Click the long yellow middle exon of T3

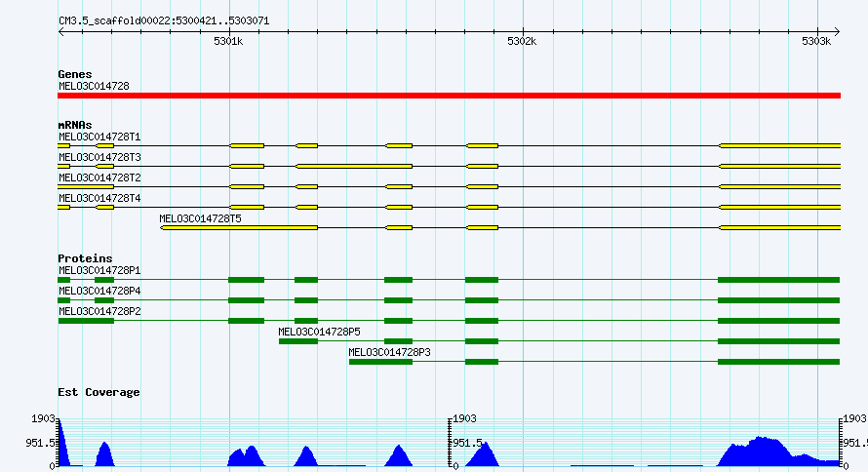coord(354,166)
